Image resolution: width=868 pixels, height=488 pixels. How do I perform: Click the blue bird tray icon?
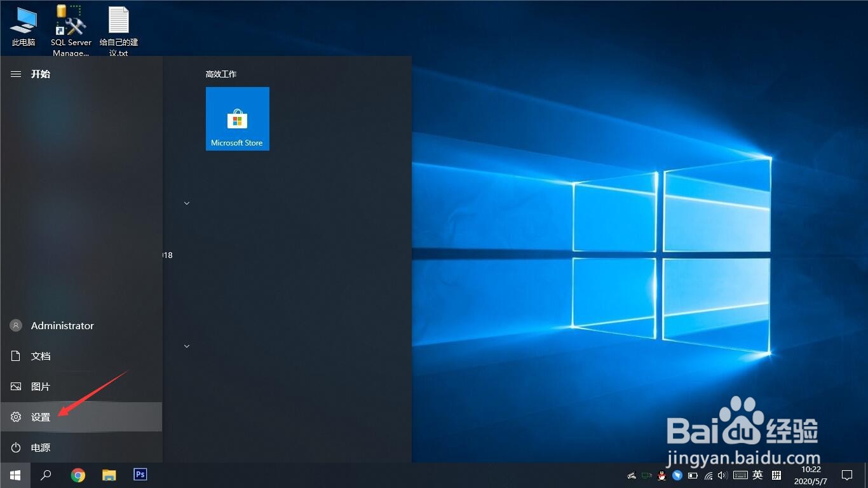coord(677,475)
